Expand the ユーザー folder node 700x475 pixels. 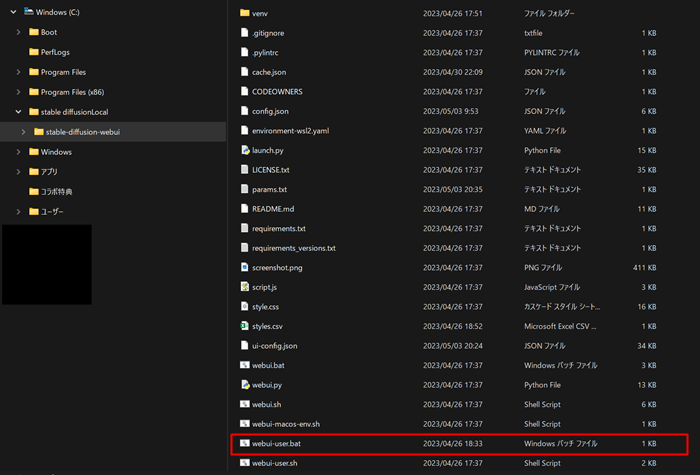(18, 212)
